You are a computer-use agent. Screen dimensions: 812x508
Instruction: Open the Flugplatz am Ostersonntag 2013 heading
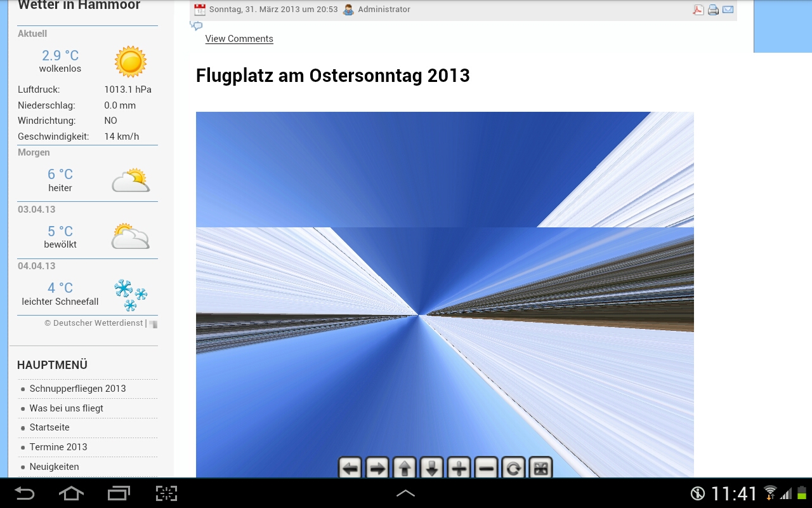click(332, 76)
